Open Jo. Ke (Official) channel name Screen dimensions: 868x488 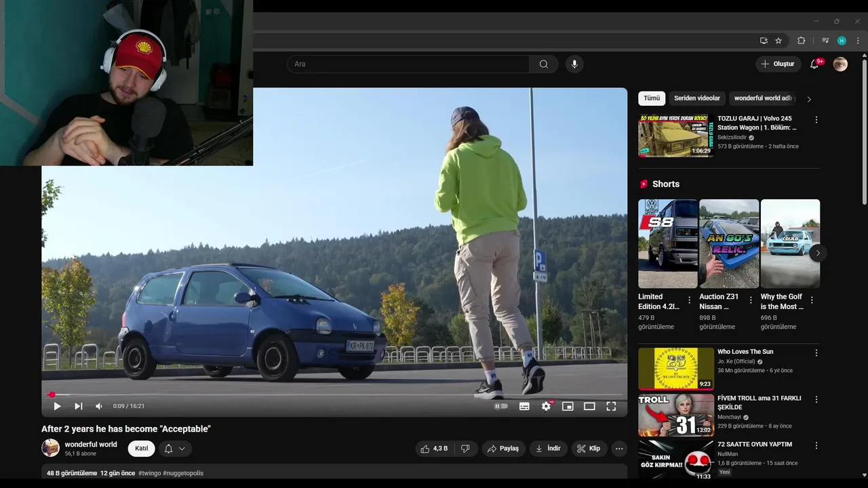click(x=736, y=362)
